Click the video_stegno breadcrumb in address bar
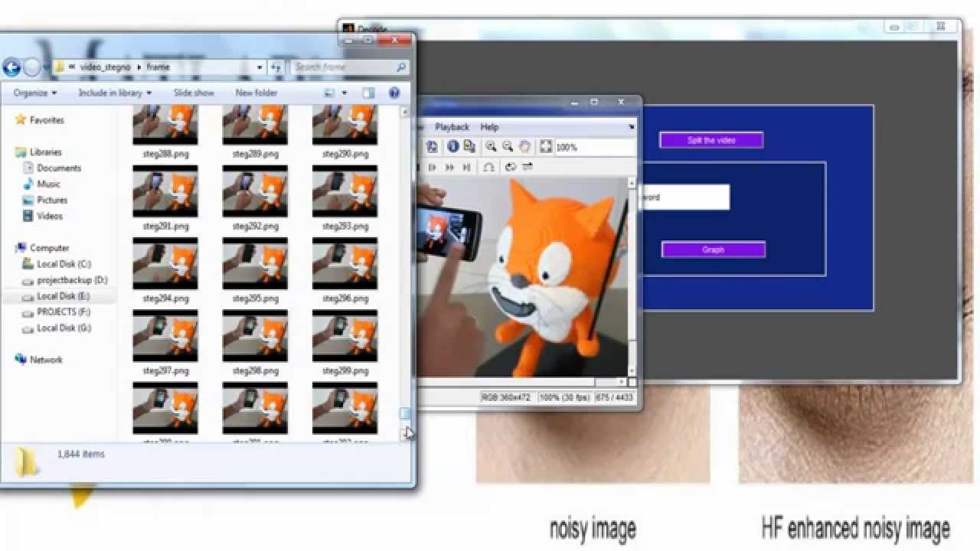Viewport: 980px width, 551px height. click(x=105, y=67)
